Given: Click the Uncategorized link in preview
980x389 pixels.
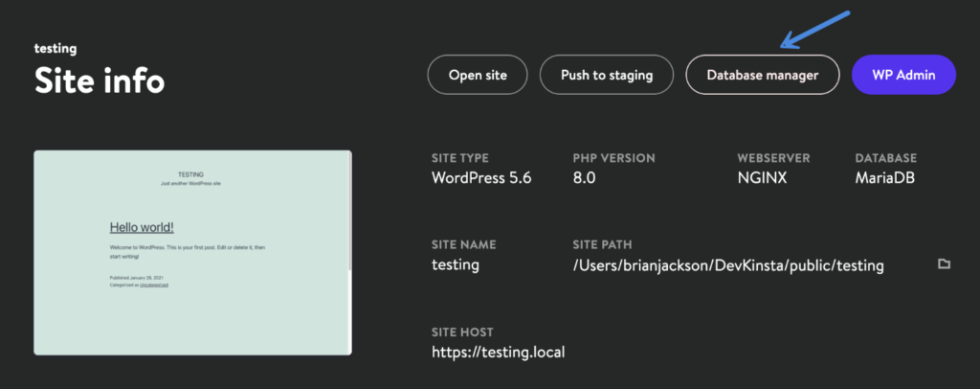Looking at the screenshot, I should point(154,285).
